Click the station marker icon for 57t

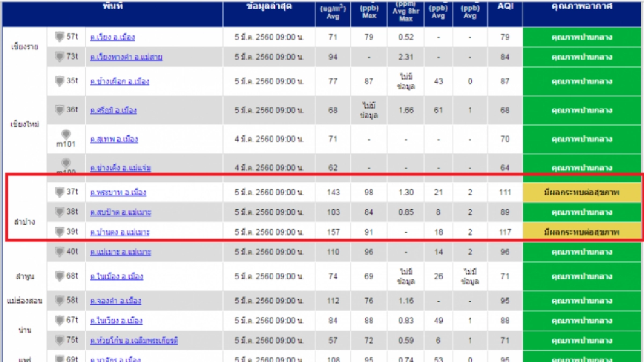(x=60, y=37)
